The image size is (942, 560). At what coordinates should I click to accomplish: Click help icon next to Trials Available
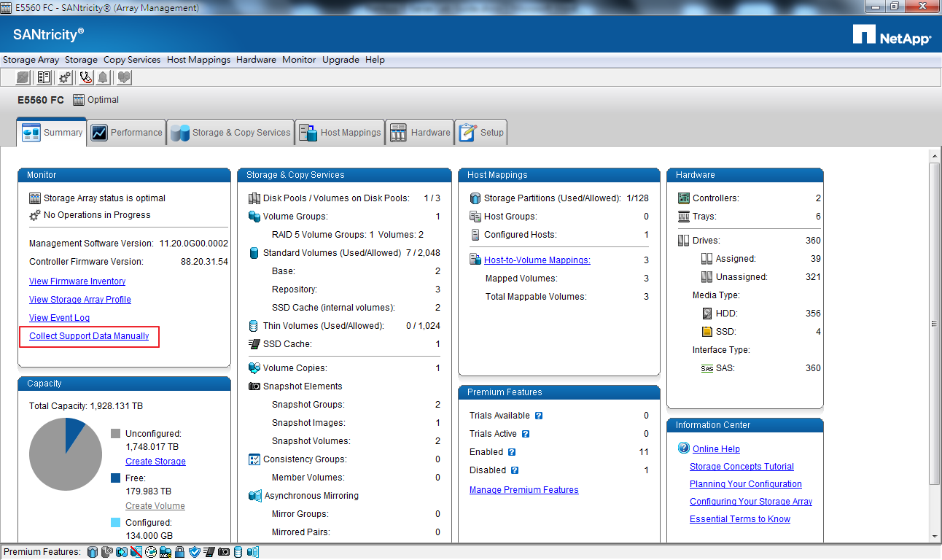click(539, 416)
